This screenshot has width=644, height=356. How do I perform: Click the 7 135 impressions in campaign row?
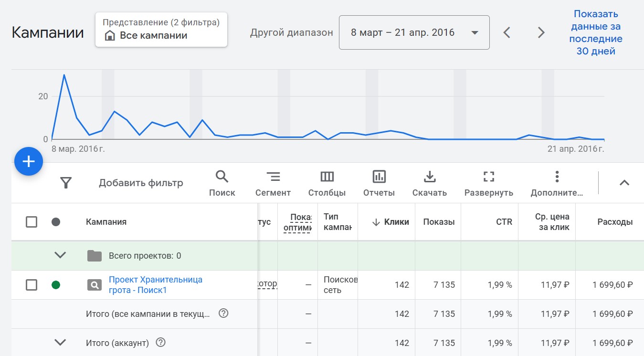click(x=444, y=285)
